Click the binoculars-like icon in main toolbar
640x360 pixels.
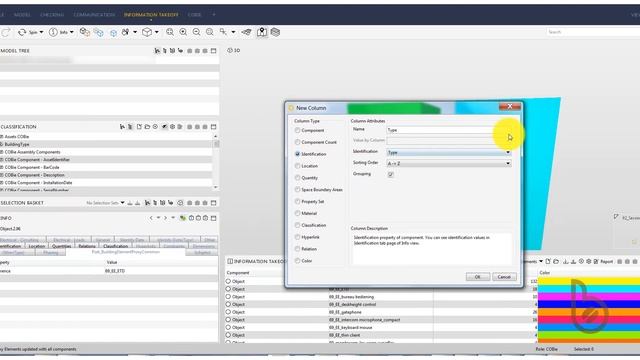pyautogui.click(x=125, y=32)
